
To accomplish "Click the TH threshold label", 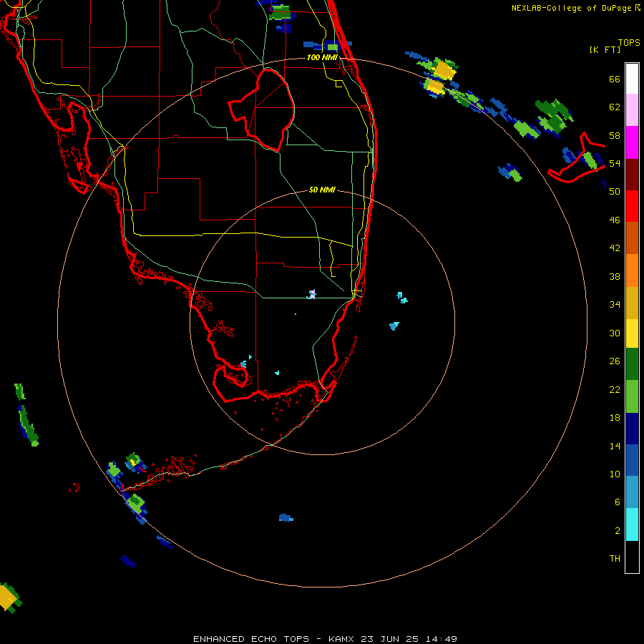I will pyautogui.click(x=615, y=559).
